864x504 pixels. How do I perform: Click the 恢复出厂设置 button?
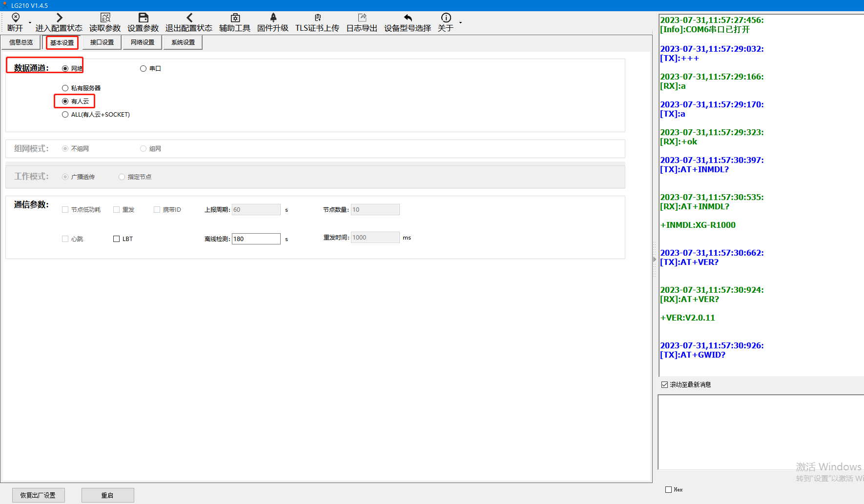tap(38, 495)
